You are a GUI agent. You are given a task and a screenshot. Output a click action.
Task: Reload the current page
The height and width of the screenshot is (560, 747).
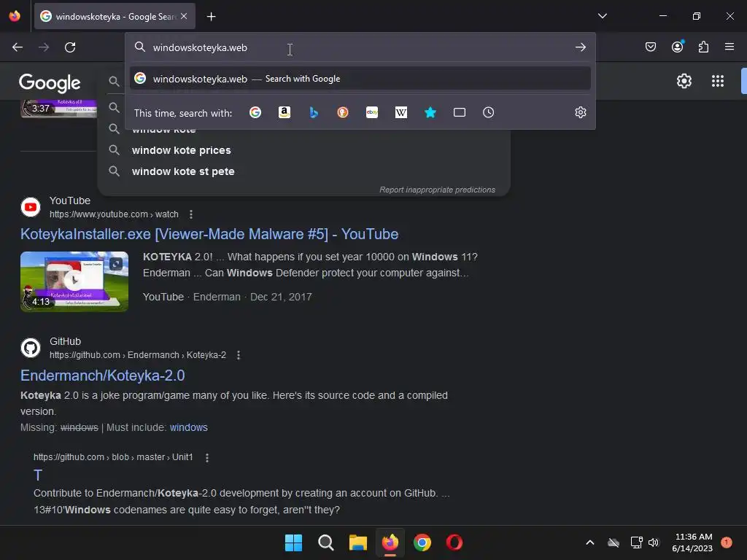(x=70, y=47)
